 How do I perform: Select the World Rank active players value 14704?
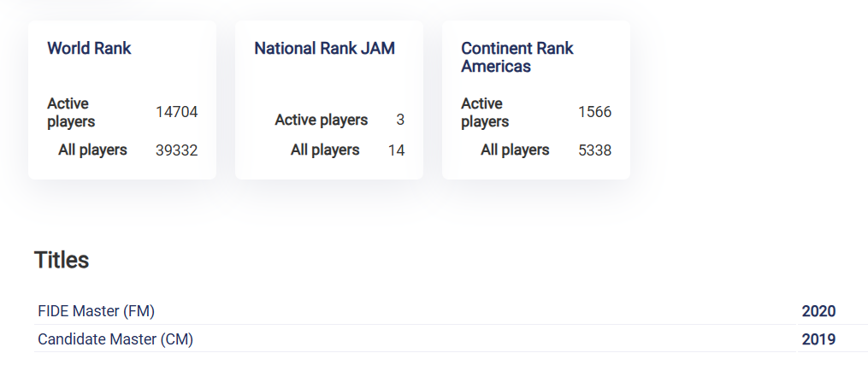[176, 112]
